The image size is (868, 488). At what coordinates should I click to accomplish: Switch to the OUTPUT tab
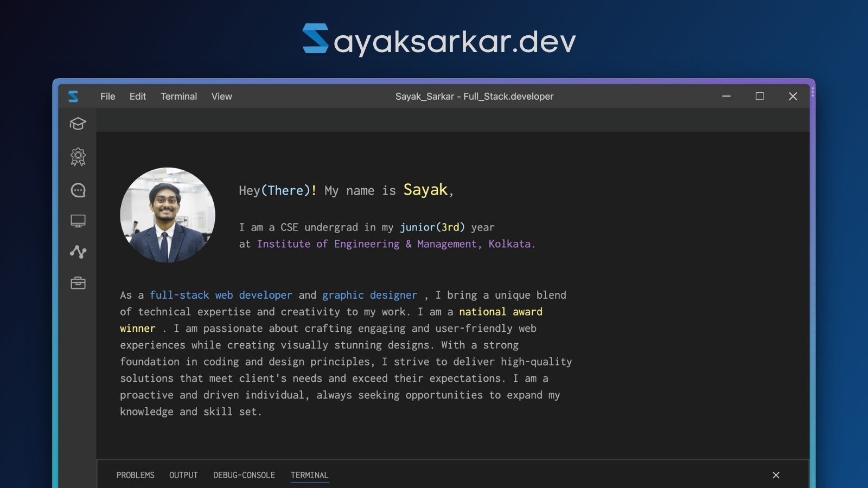pos(183,475)
